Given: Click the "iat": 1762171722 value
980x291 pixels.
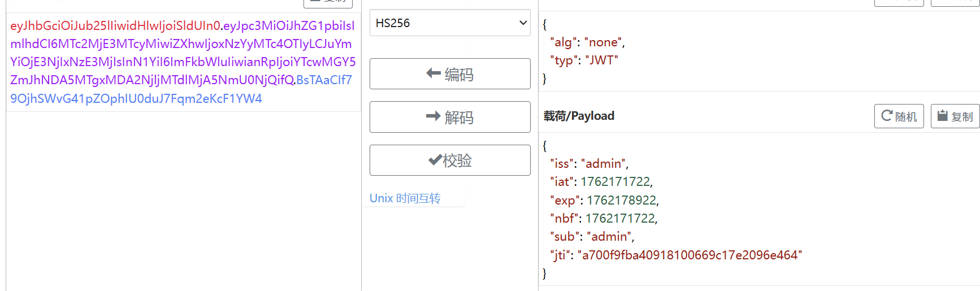Looking at the screenshot, I should [x=616, y=182].
